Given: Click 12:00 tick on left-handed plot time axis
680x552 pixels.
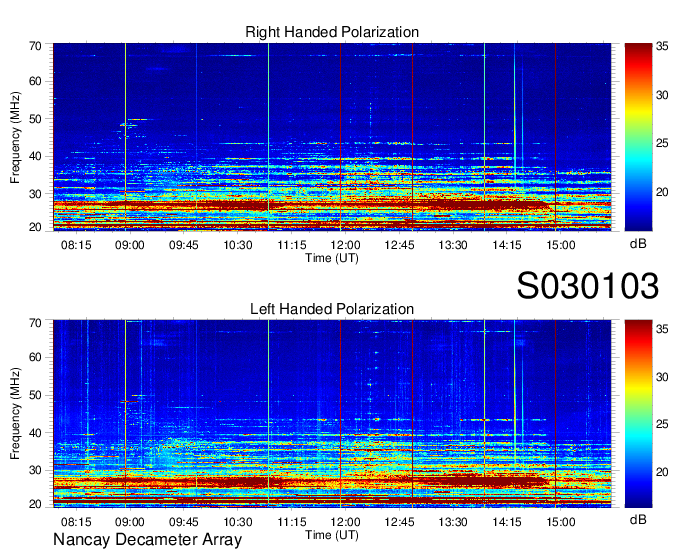Looking at the screenshot, I should [x=345, y=522].
